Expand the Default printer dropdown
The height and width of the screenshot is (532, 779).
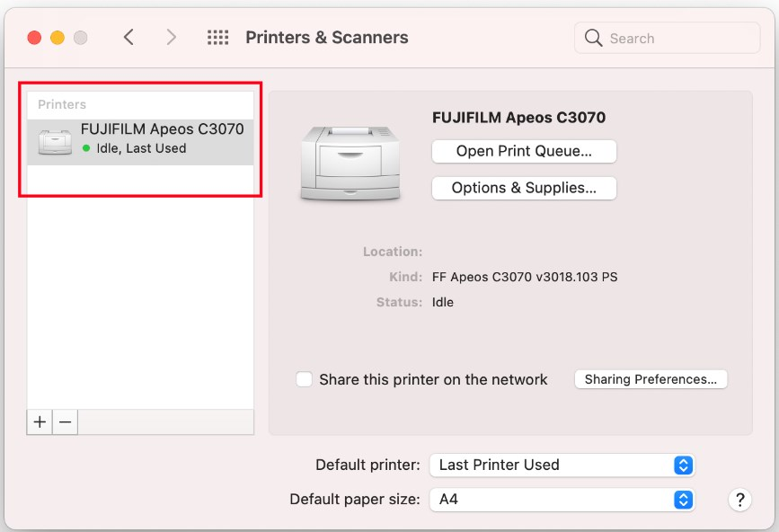tap(562, 465)
